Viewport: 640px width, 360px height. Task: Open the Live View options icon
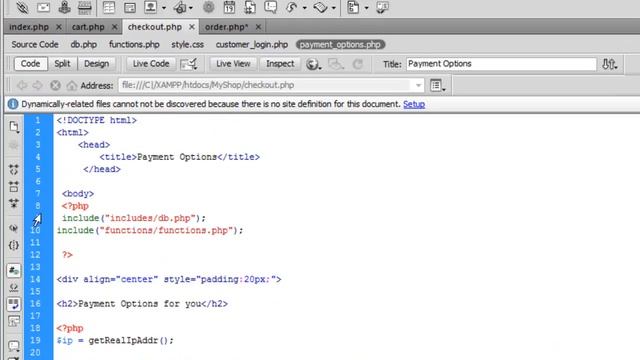pyautogui.click(x=189, y=64)
